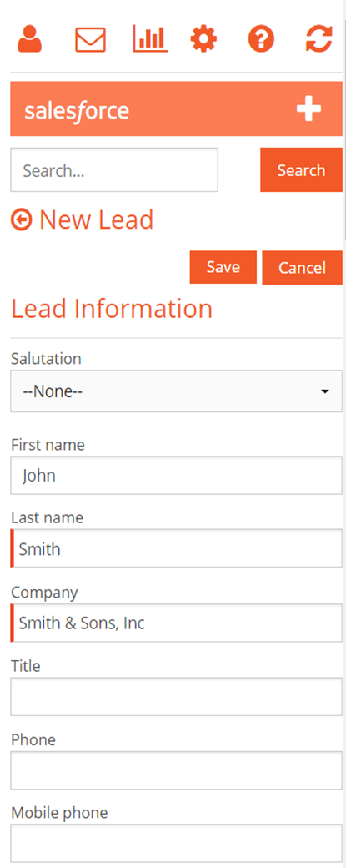Screen dimensions: 346x868
Task: Click the Mobile phone field
Action: (x=176, y=843)
